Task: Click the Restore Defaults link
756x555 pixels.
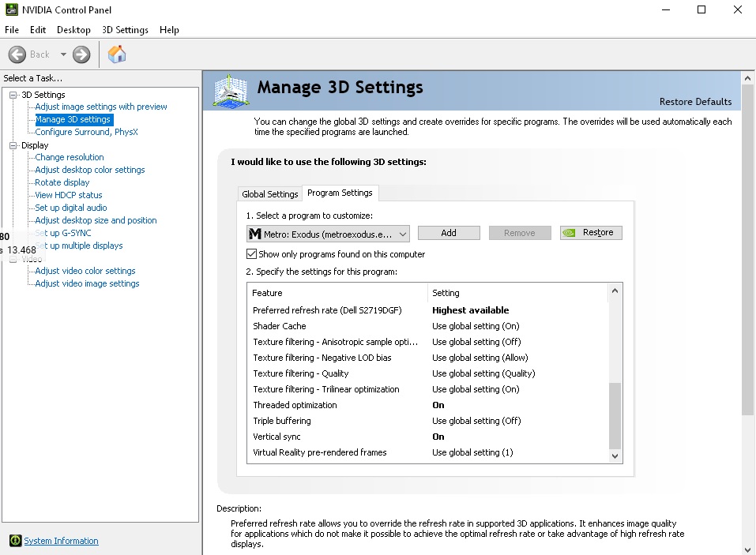Action: click(x=695, y=102)
